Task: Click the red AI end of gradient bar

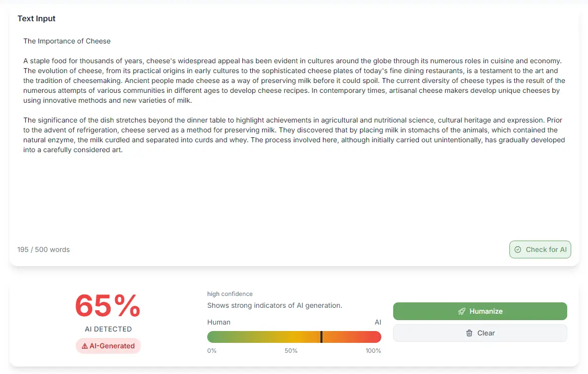Action: point(376,337)
